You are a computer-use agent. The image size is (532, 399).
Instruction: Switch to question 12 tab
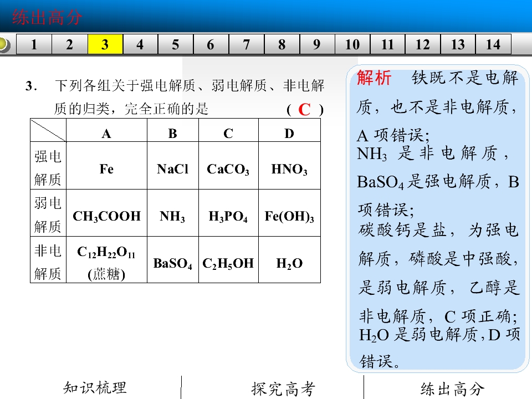pyautogui.click(x=423, y=44)
